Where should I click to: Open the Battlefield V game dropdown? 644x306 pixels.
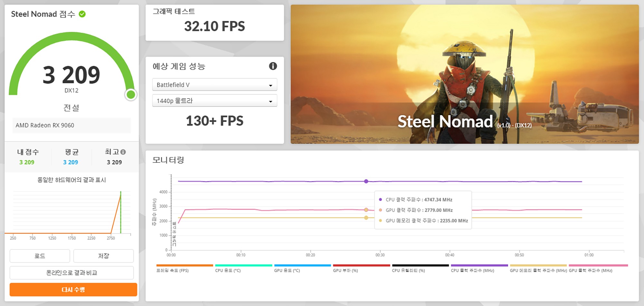(x=214, y=85)
